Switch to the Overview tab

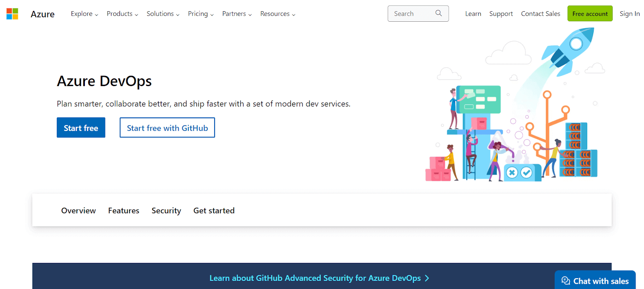[x=78, y=210]
